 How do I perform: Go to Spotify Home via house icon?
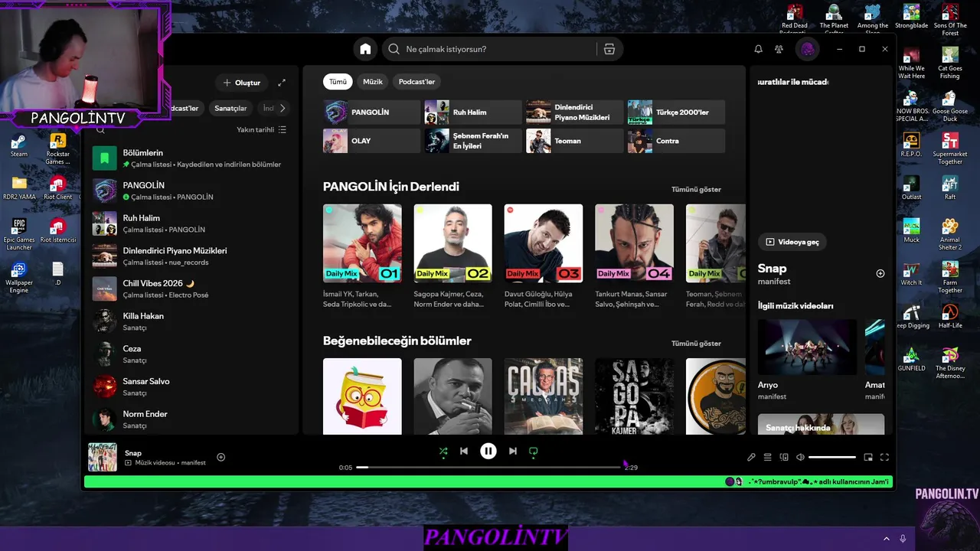click(x=365, y=49)
